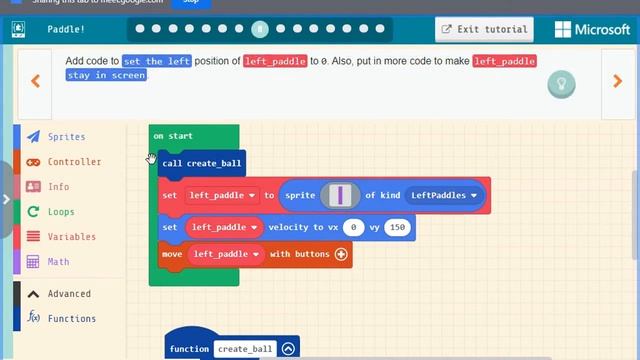Go to next tutorial step arrow
This screenshot has width=640, height=360.
pos(618,81)
